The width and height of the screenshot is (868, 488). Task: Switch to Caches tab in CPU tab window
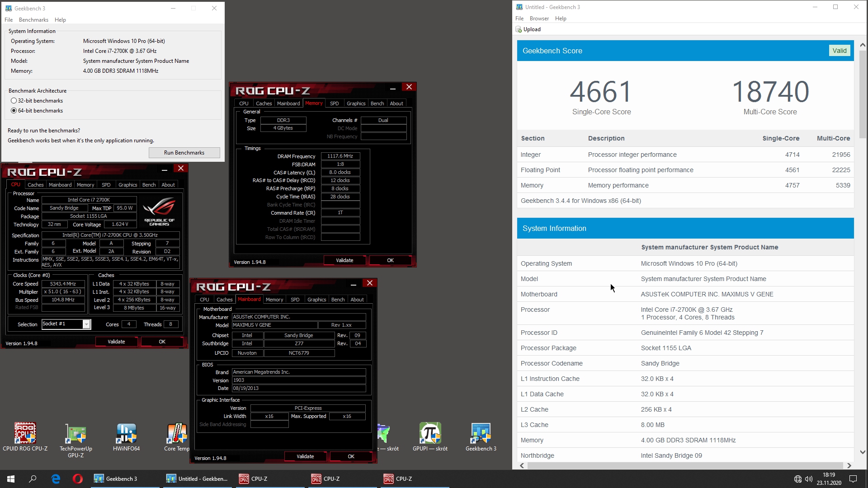coord(35,185)
